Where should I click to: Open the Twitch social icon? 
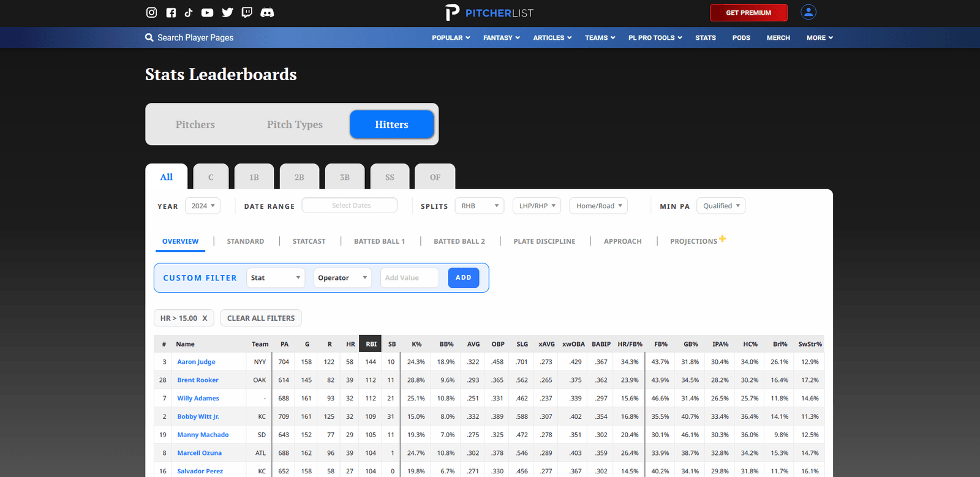click(x=247, y=12)
